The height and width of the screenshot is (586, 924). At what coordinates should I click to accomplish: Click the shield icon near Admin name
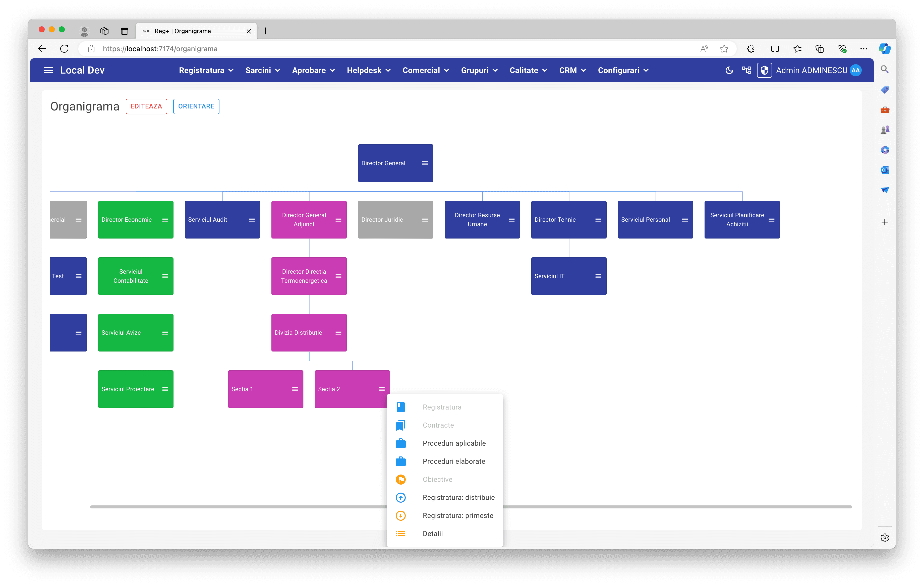pyautogui.click(x=764, y=70)
